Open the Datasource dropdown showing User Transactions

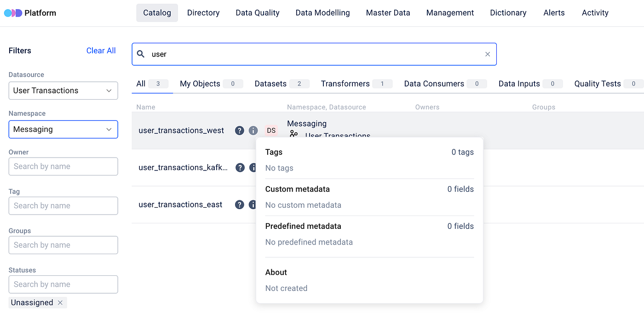[x=63, y=91]
